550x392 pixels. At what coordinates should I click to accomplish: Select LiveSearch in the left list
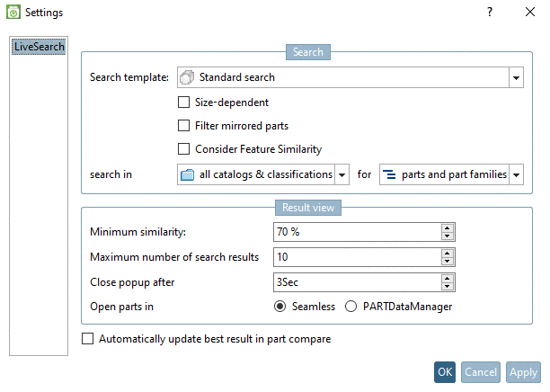pos(39,47)
